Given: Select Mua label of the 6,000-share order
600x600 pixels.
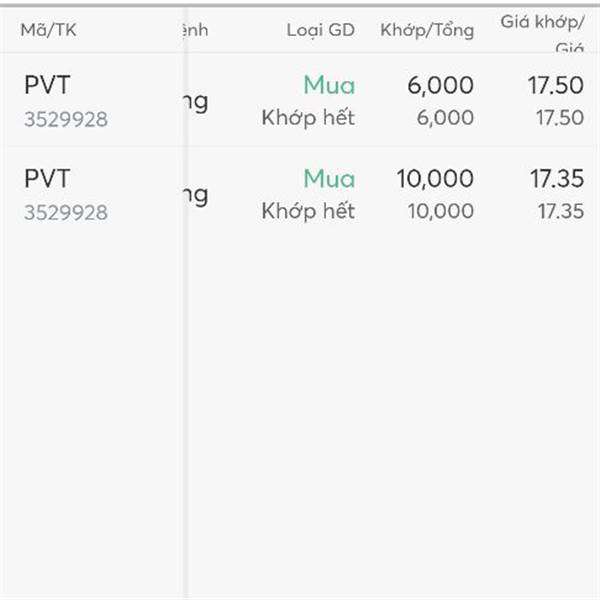Looking at the screenshot, I should [x=329, y=86].
